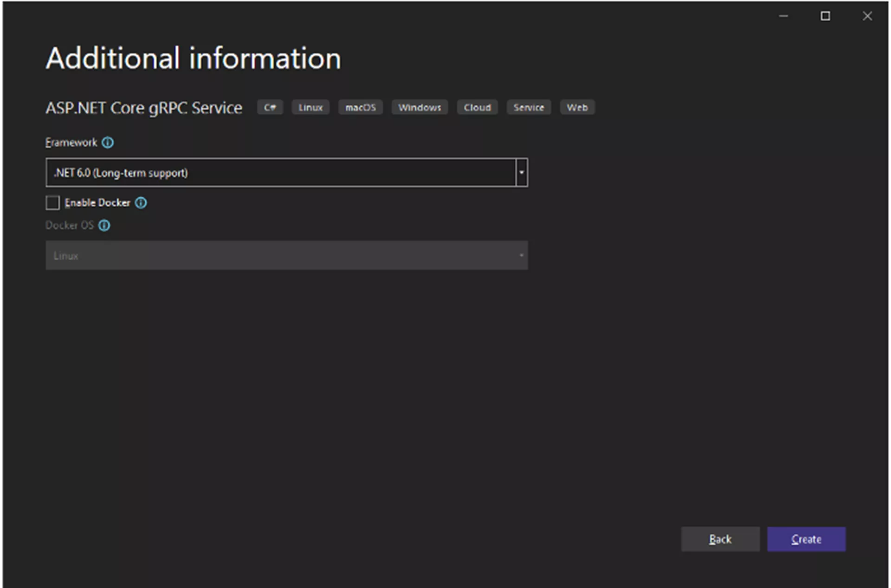Screen dimensions: 891x588
Task: Select the Service tag
Action: coord(529,107)
